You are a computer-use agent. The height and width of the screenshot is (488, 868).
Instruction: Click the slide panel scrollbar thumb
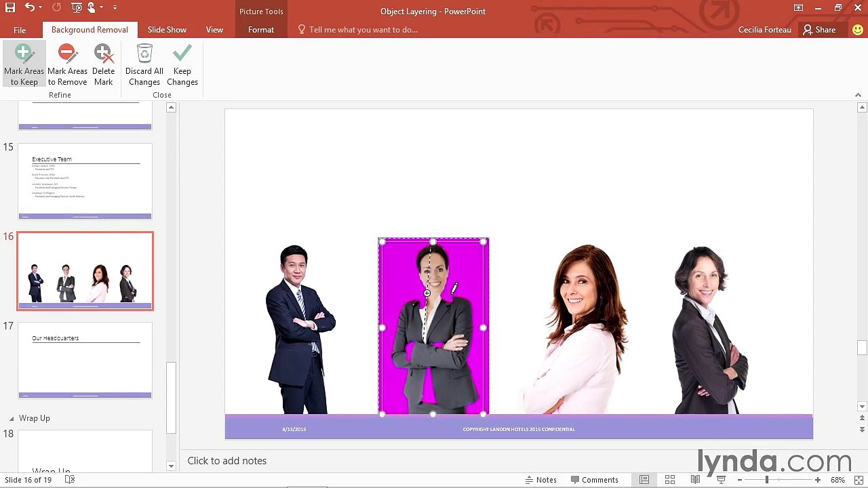click(172, 398)
